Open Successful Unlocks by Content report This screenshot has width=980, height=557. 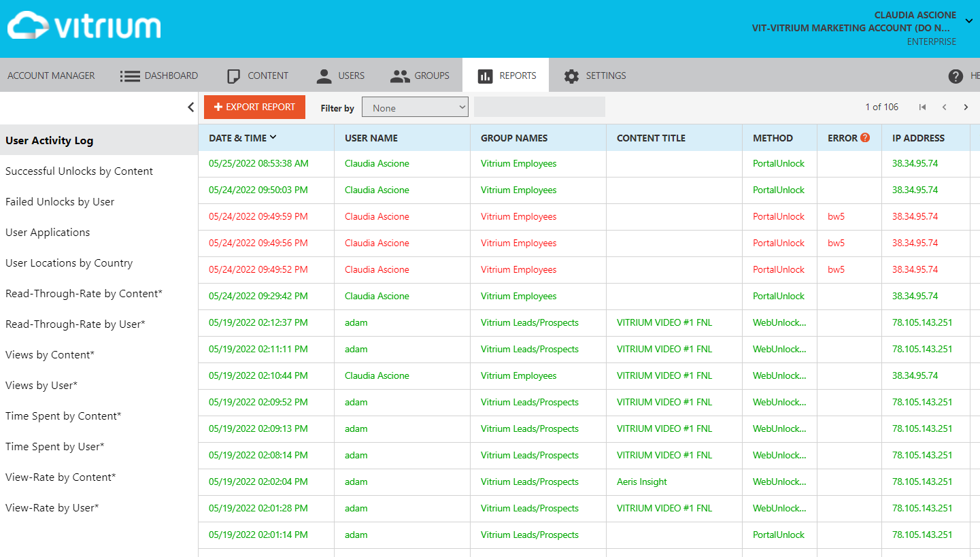pyautogui.click(x=80, y=171)
